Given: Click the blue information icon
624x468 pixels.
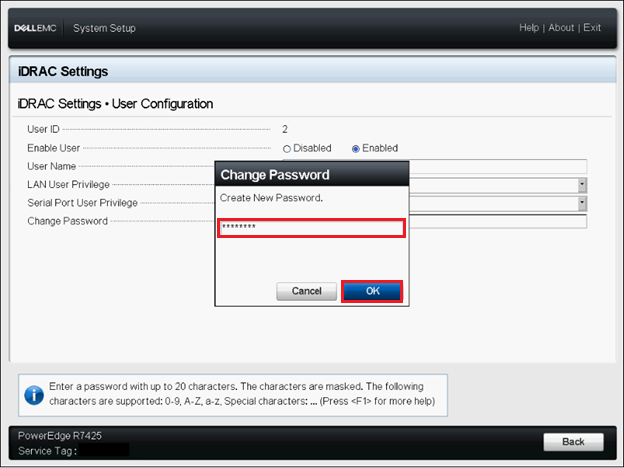Looking at the screenshot, I should coord(34,395).
